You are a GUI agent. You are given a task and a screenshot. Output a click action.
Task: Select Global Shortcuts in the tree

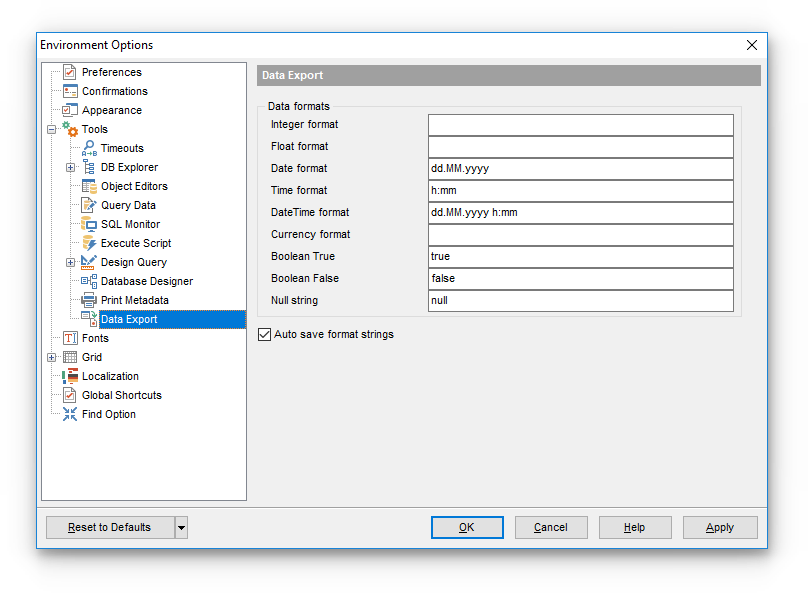[x=121, y=395]
